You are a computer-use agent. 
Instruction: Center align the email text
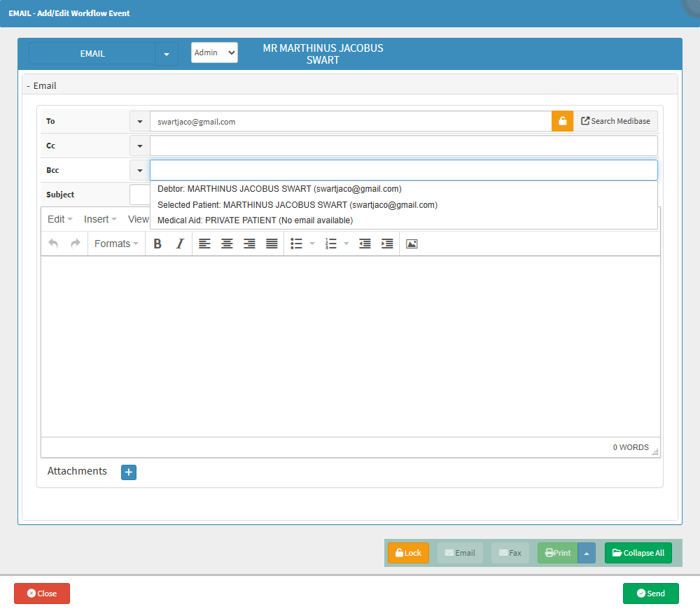(227, 244)
